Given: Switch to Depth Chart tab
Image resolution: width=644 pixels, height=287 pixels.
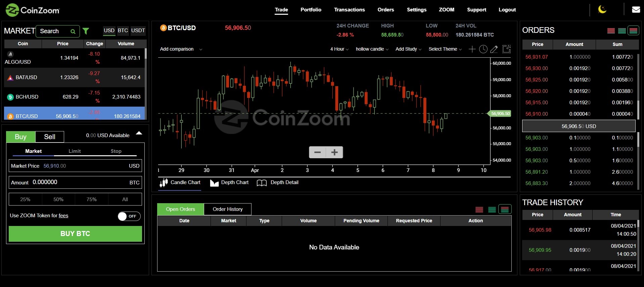Looking at the screenshot, I should [x=229, y=183].
